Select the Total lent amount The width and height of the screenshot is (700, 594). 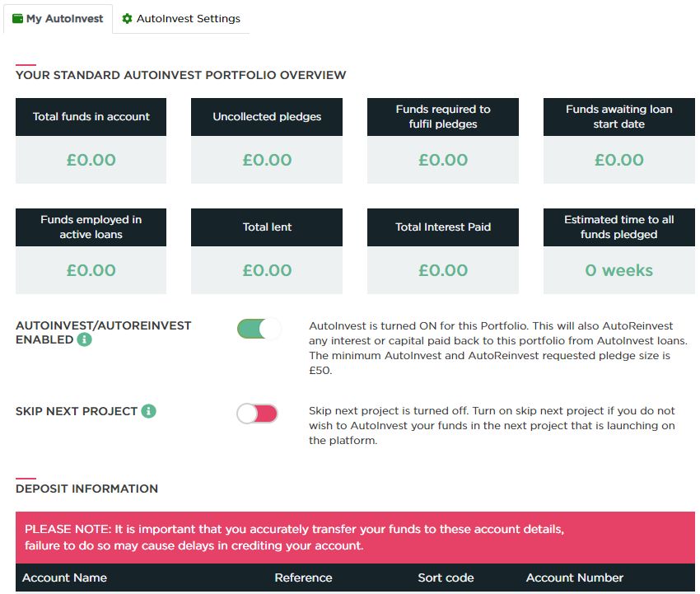pos(267,270)
